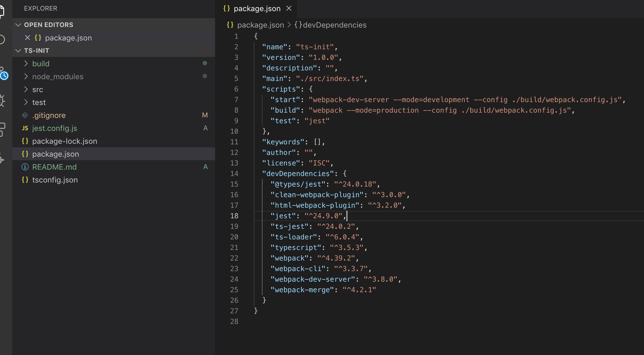Close package.json in Open Editors list

click(x=27, y=38)
